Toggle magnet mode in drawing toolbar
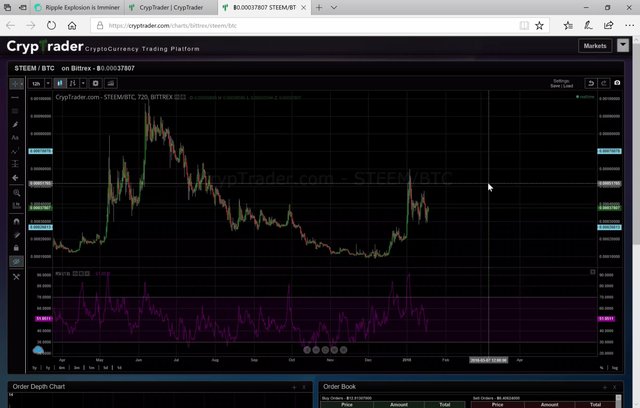The height and width of the screenshot is (408, 640). click(16, 222)
